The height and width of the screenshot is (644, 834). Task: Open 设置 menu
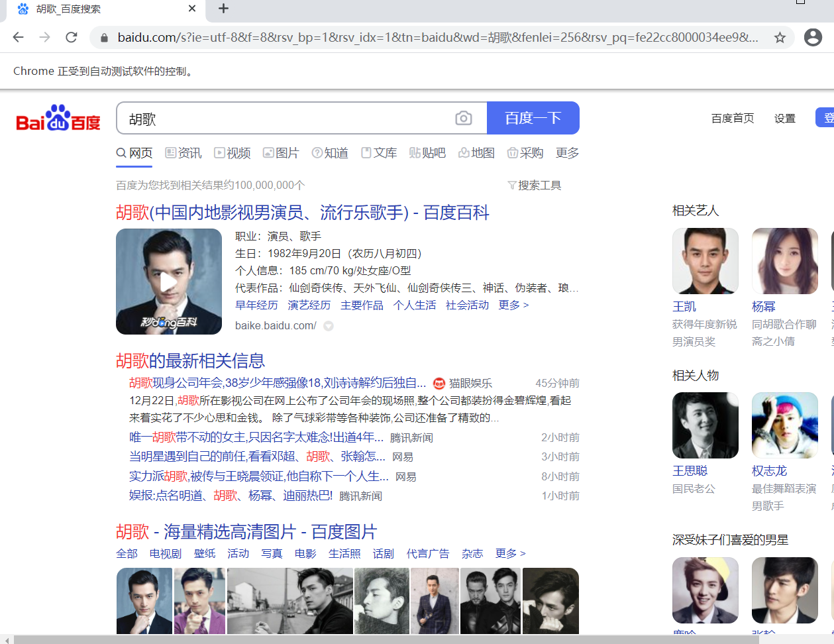[x=785, y=119]
